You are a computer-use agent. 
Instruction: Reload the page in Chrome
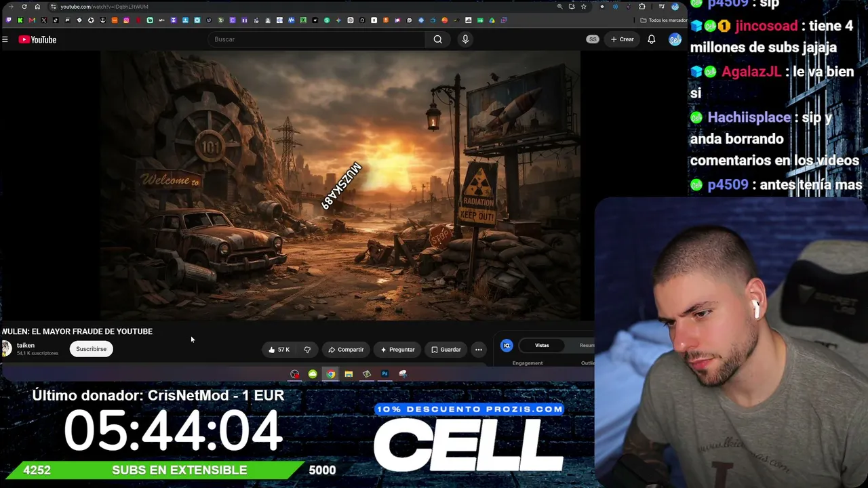click(x=24, y=7)
